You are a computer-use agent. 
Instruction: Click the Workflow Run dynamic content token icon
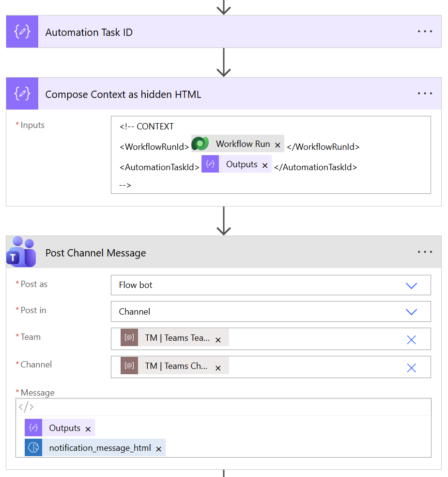[x=201, y=143]
